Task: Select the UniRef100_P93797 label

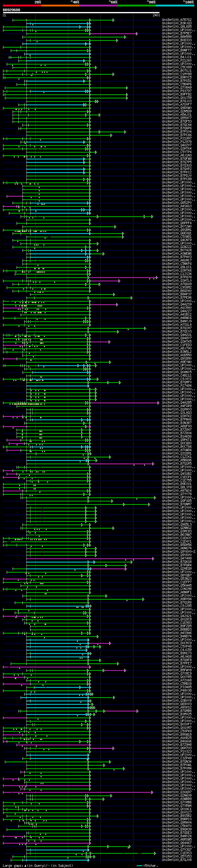Action: [177, 91]
